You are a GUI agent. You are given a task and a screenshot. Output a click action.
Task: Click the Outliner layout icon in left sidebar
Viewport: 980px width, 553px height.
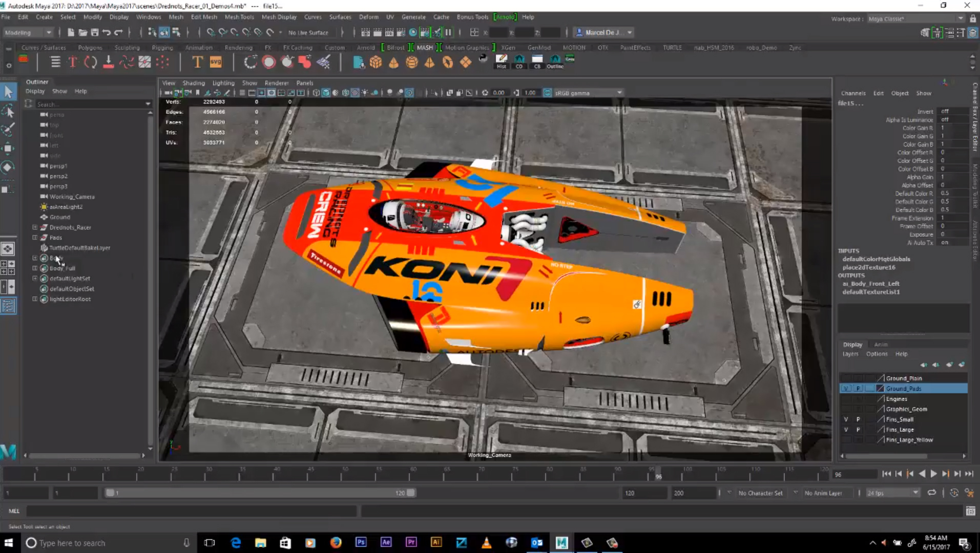8,306
